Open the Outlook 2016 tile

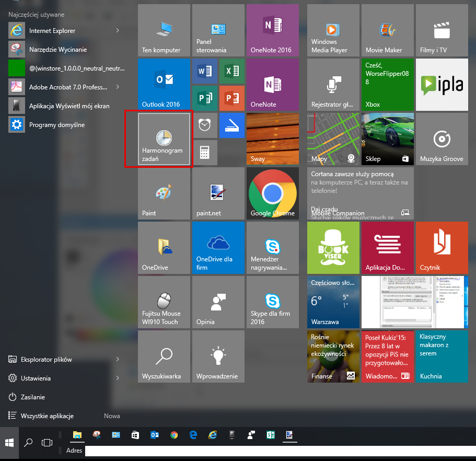164,84
